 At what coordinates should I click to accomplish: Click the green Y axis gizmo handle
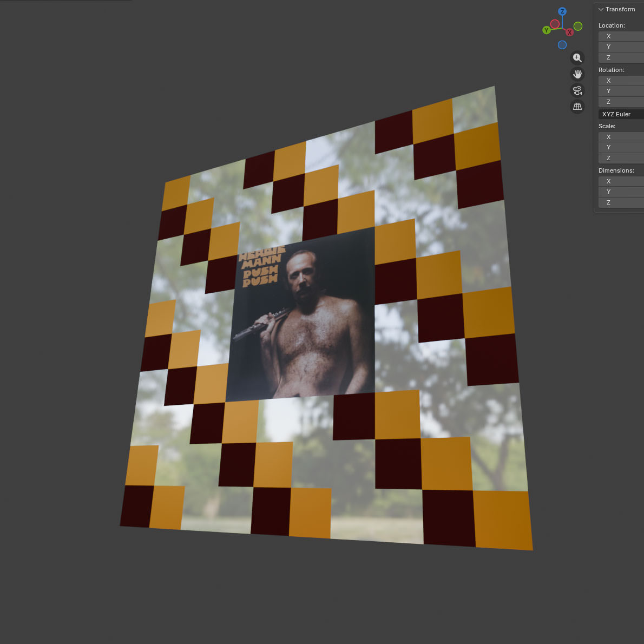click(x=547, y=30)
